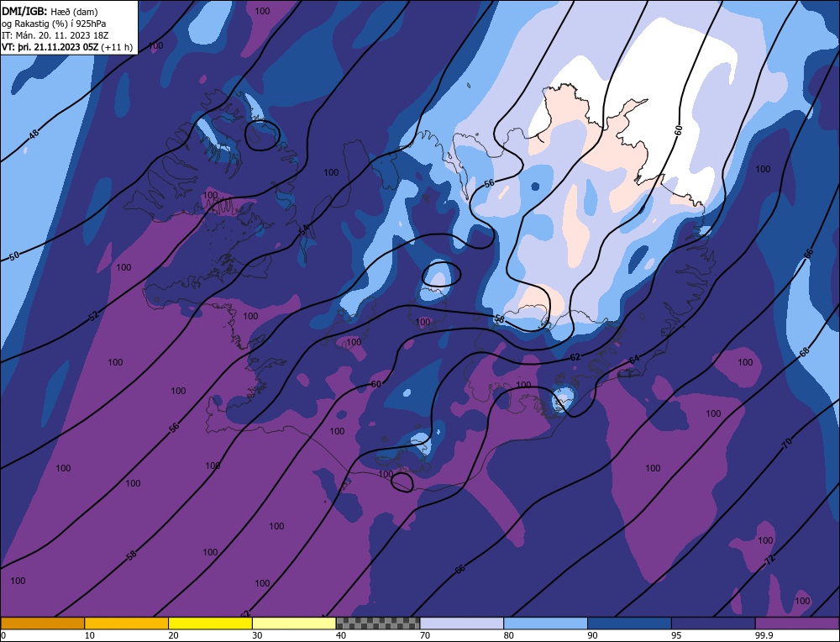Click the '95' legend scale value

[x=676, y=635]
